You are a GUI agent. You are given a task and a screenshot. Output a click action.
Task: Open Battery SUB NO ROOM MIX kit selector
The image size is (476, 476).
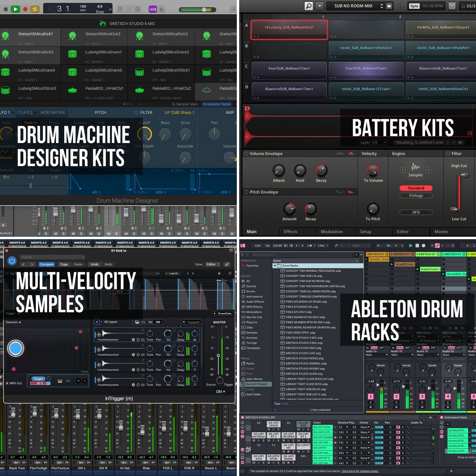pos(359,6)
